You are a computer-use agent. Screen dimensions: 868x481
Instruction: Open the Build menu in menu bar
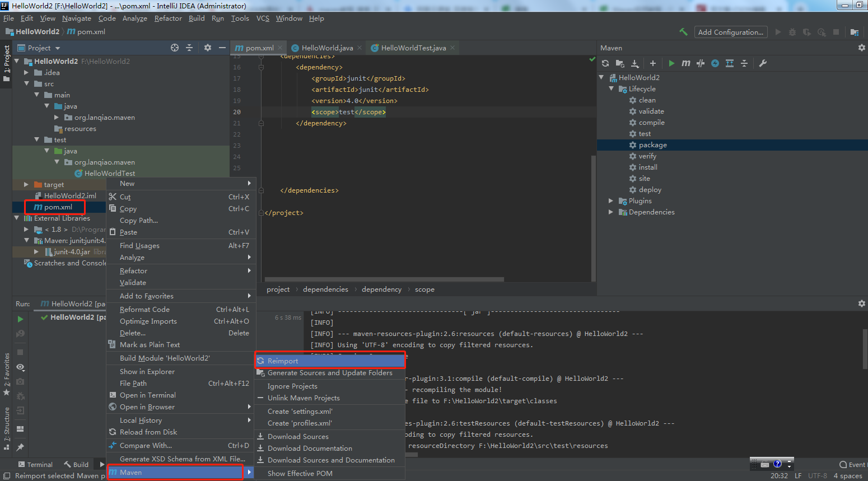(x=197, y=18)
